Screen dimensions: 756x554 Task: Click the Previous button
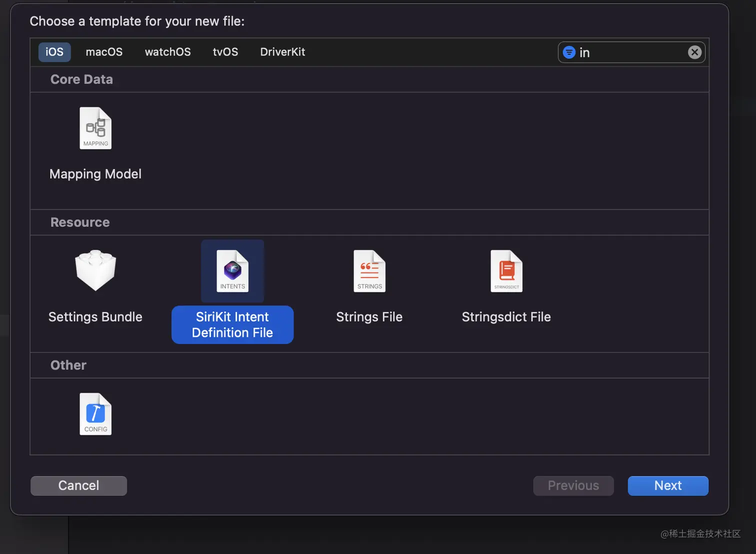[x=573, y=485]
